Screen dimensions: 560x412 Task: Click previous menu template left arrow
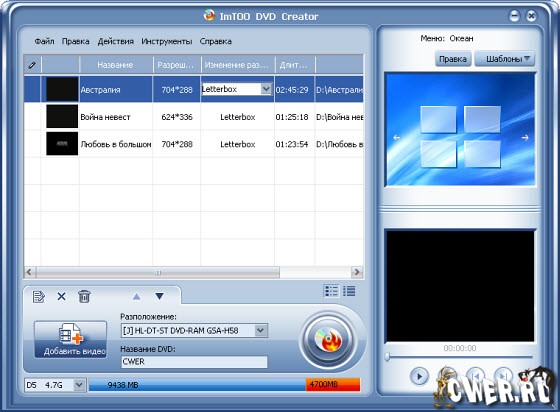point(396,137)
